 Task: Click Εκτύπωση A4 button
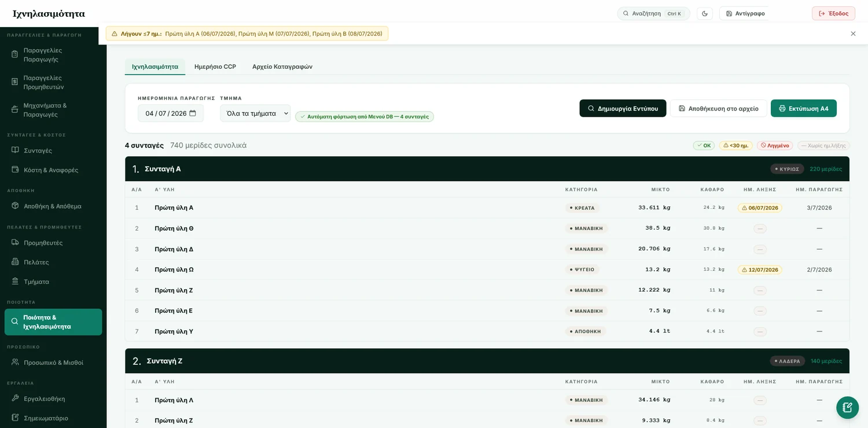[804, 108]
